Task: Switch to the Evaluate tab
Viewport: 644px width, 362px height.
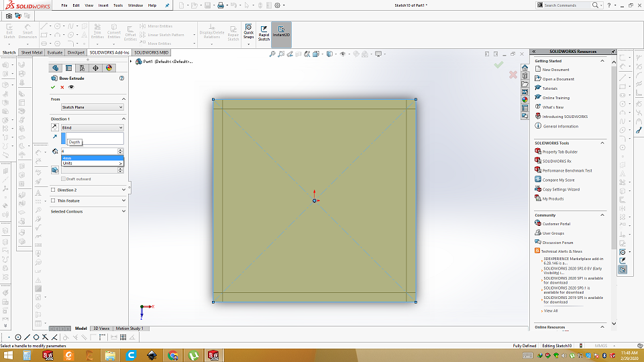Action: 54,52
